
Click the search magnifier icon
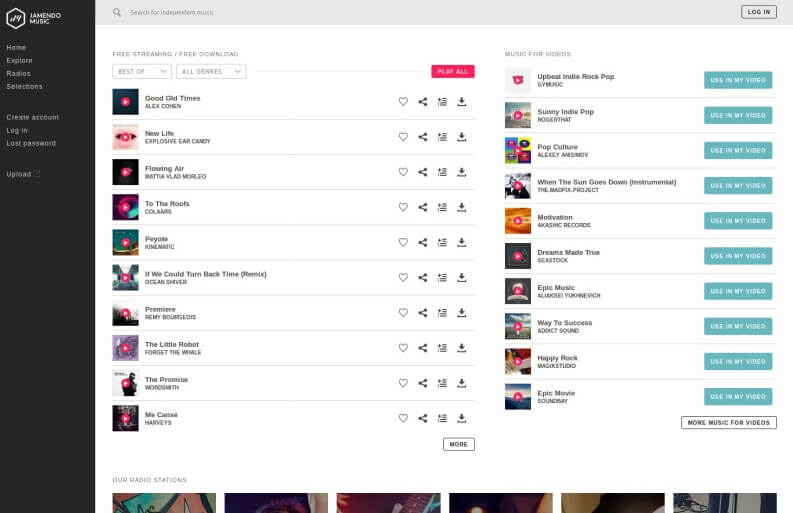point(117,12)
